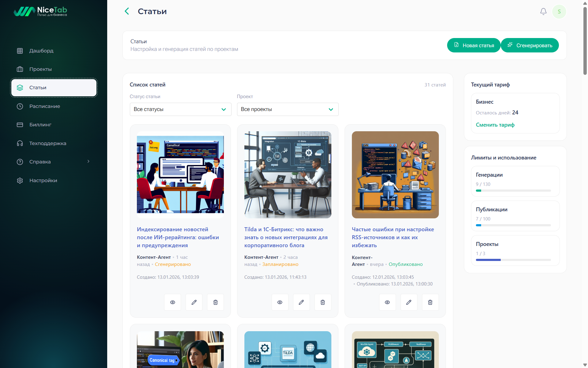This screenshot has height=368, width=588.
Task: Click the Бизнес tariff name
Action: 484,102
